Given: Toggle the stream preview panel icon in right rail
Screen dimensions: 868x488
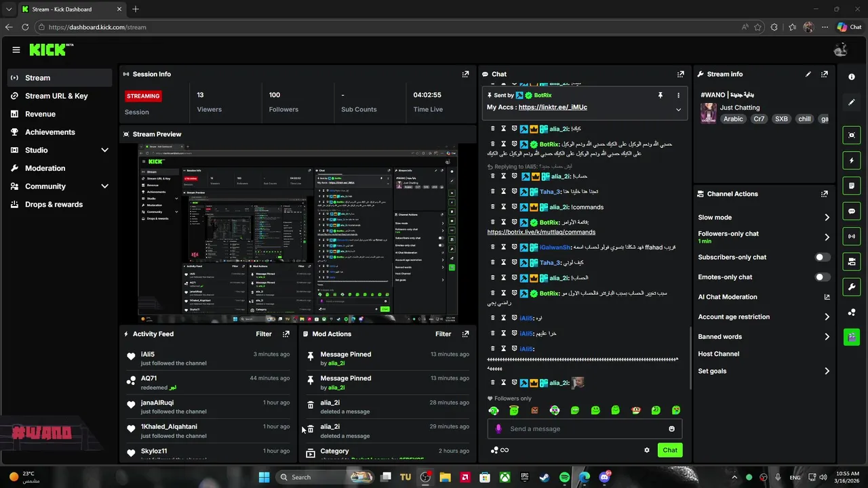Looking at the screenshot, I should coord(852,135).
